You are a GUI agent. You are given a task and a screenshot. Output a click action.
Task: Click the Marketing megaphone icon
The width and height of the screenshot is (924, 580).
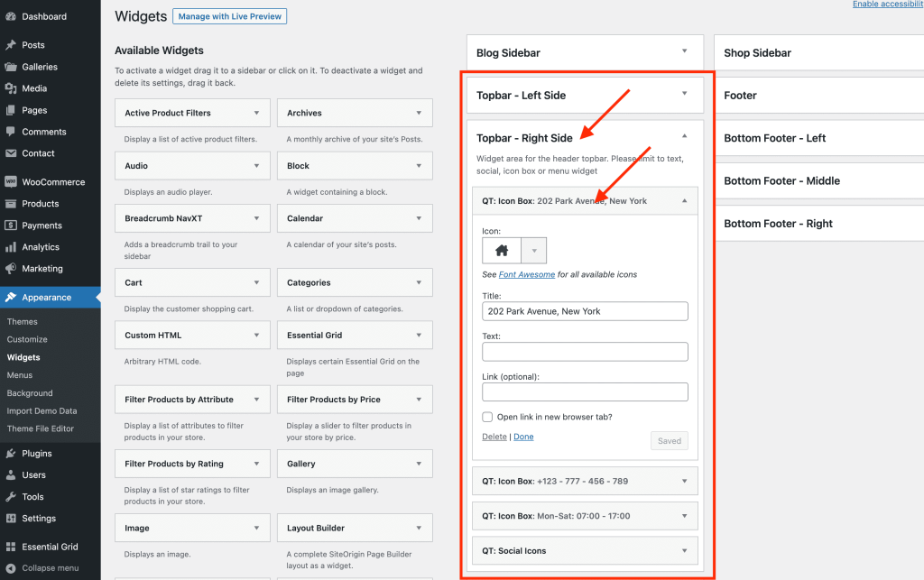tap(11, 269)
